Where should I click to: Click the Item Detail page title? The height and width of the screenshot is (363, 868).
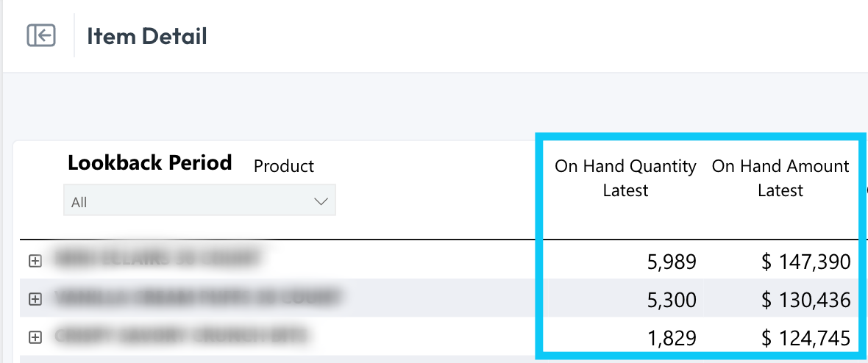click(x=146, y=37)
